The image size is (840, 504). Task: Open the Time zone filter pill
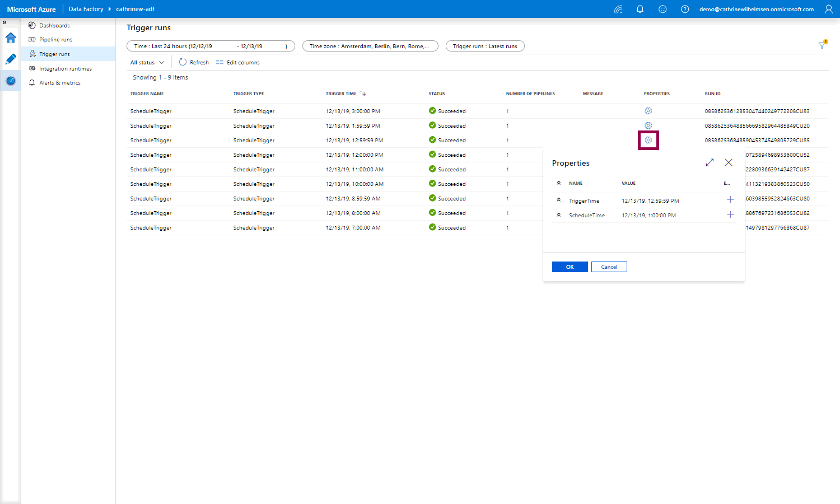pos(370,46)
